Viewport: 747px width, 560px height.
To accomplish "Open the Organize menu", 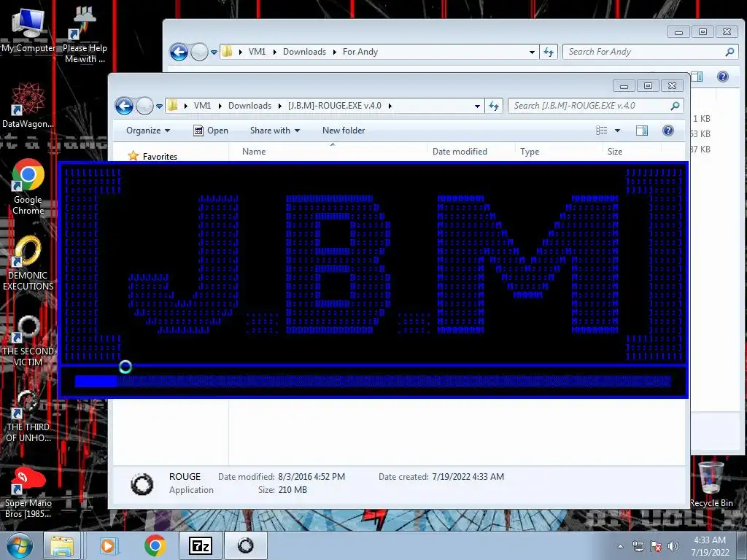I will [x=147, y=131].
